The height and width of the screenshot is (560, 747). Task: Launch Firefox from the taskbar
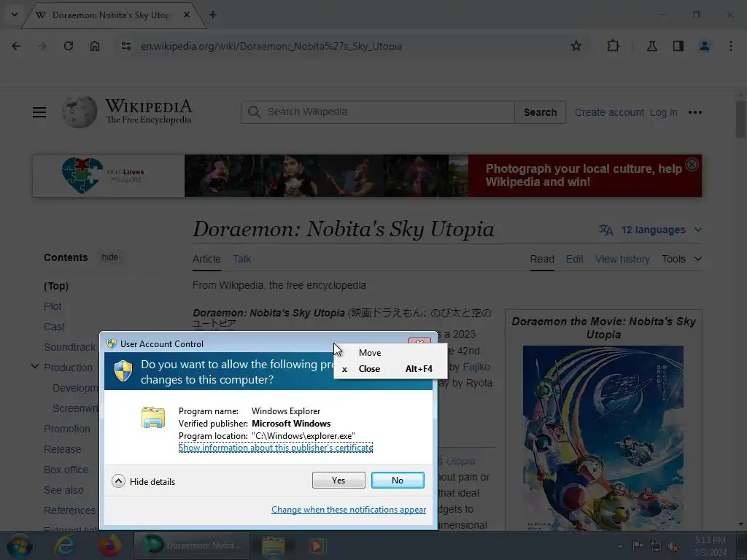pyautogui.click(x=109, y=545)
